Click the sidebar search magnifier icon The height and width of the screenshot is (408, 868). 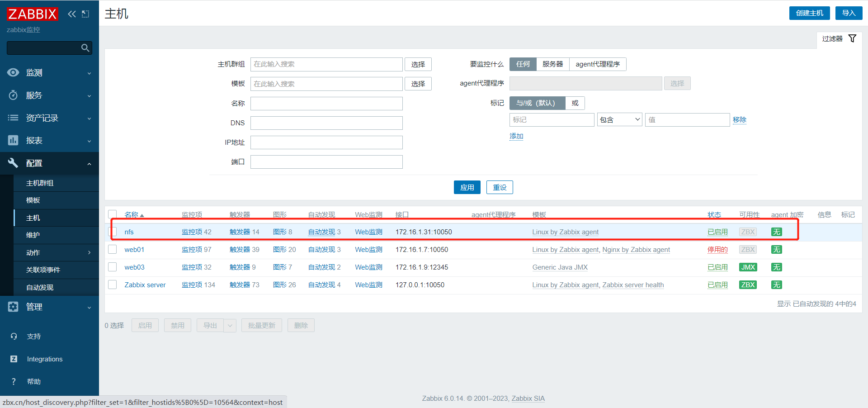coord(85,48)
